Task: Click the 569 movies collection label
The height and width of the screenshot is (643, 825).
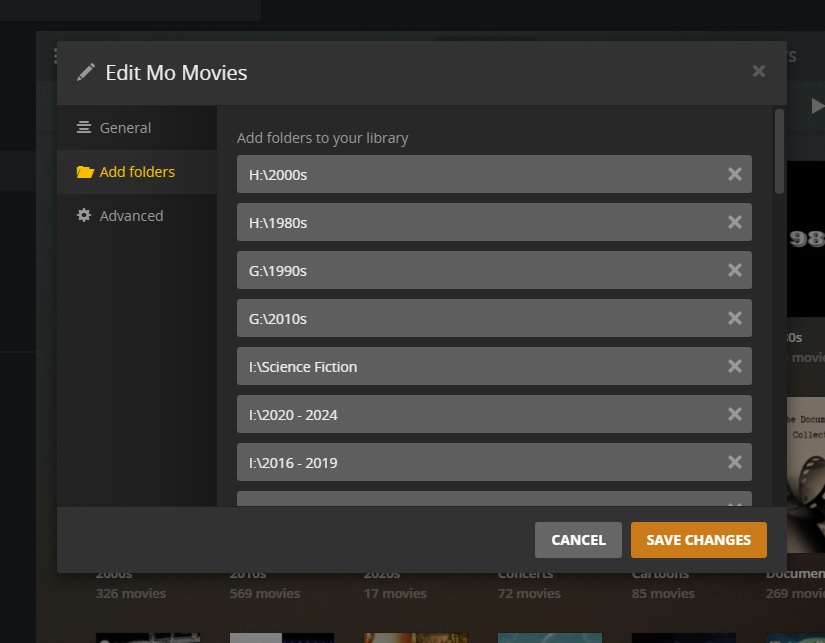Action: click(x=265, y=594)
